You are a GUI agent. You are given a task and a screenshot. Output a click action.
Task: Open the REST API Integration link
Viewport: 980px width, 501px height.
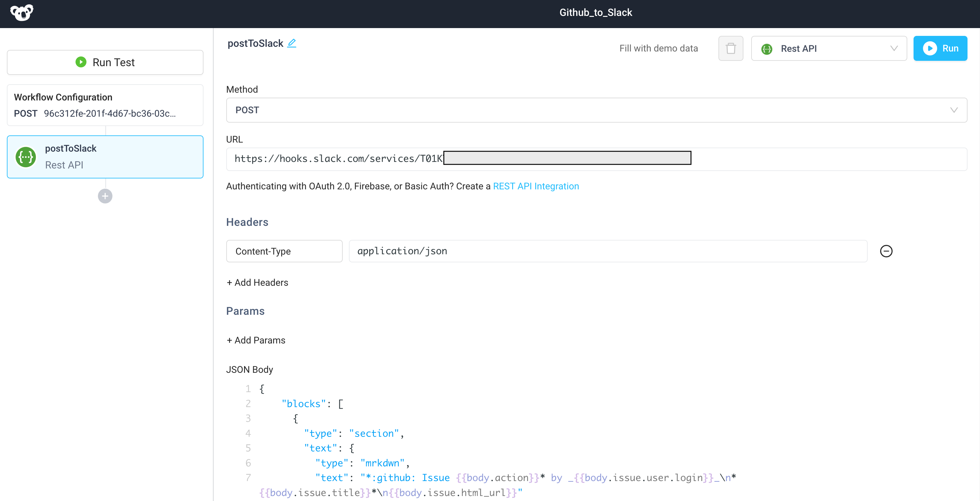click(536, 186)
